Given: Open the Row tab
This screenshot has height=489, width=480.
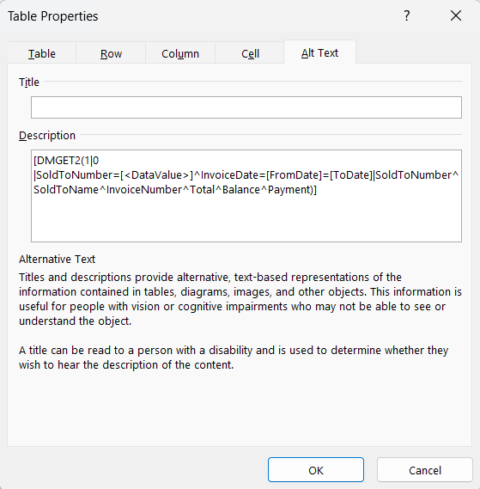Looking at the screenshot, I should click(111, 53).
